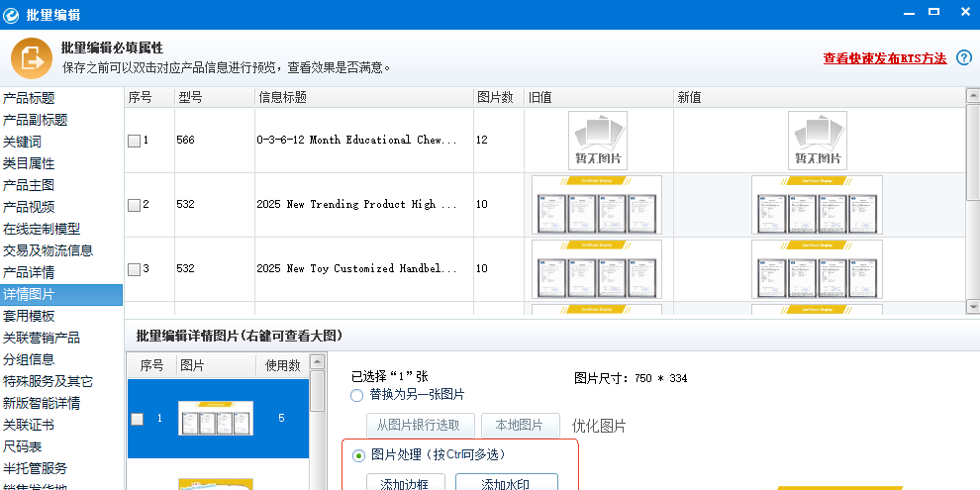Click the 添加边框 button
This screenshot has height=490, width=980.
click(x=398, y=483)
